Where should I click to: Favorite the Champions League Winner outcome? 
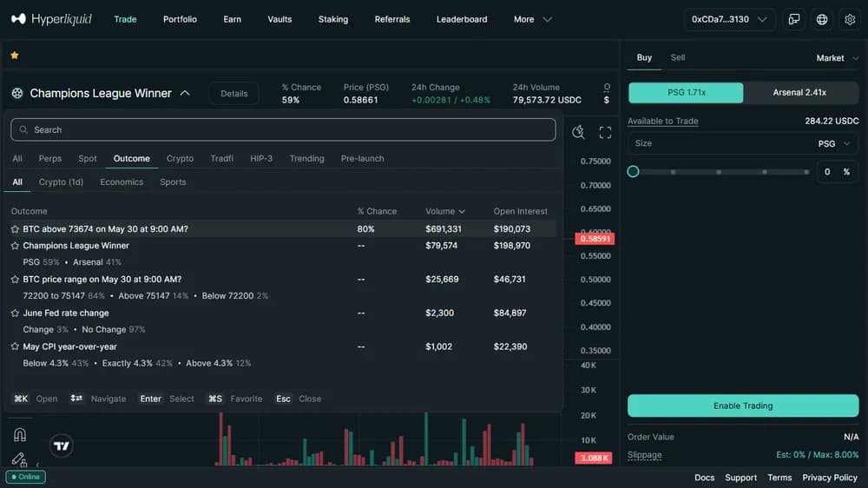[x=15, y=246]
